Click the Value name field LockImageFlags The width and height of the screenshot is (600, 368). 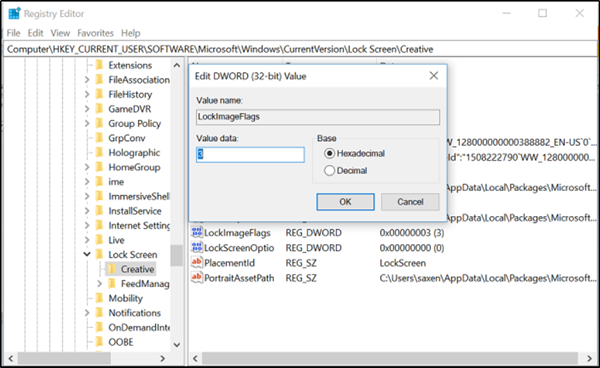click(318, 117)
